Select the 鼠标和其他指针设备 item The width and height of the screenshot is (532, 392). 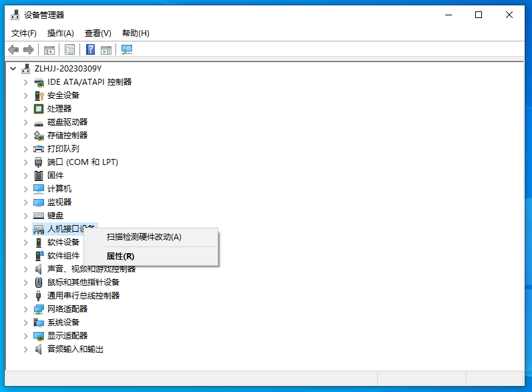coord(83,282)
